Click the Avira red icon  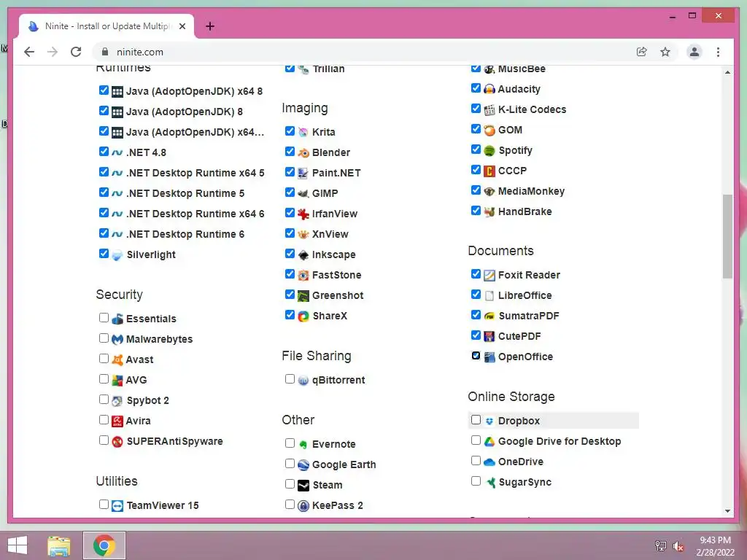[x=117, y=421]
